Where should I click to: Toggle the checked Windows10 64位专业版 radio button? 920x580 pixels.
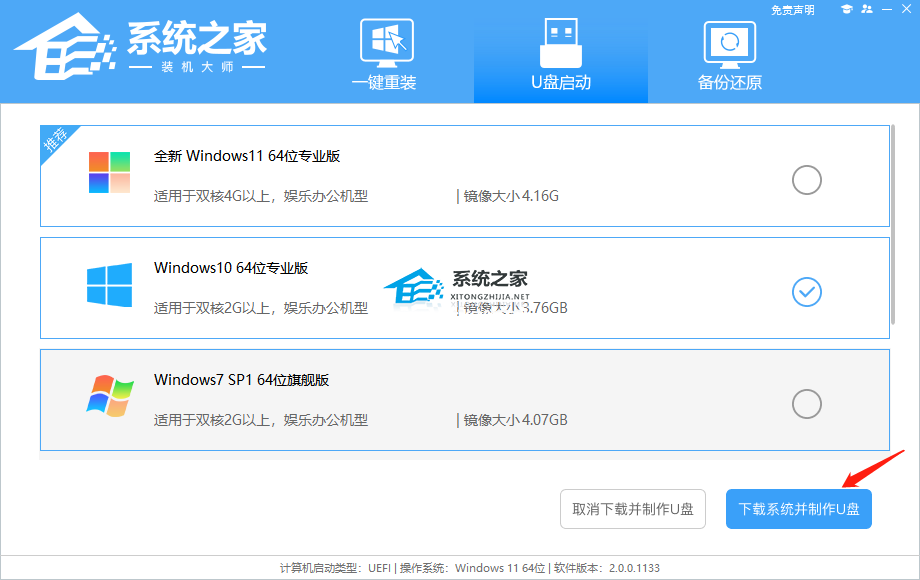806,292
